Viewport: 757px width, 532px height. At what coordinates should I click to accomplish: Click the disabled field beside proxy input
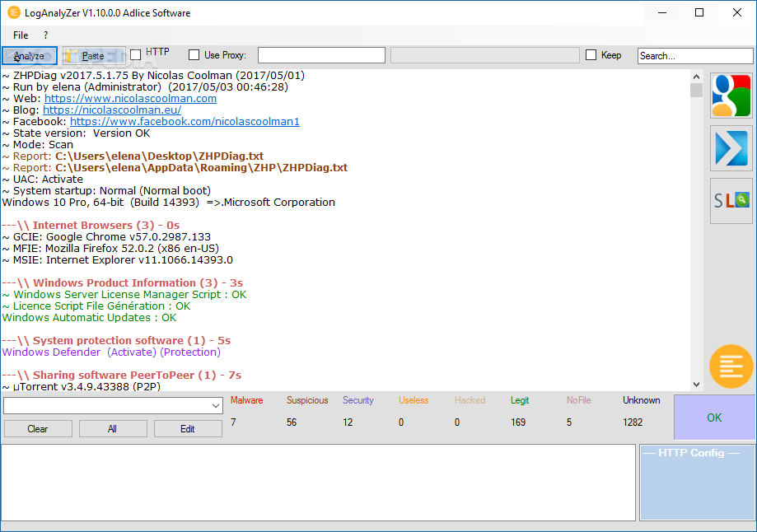point(484,55)
